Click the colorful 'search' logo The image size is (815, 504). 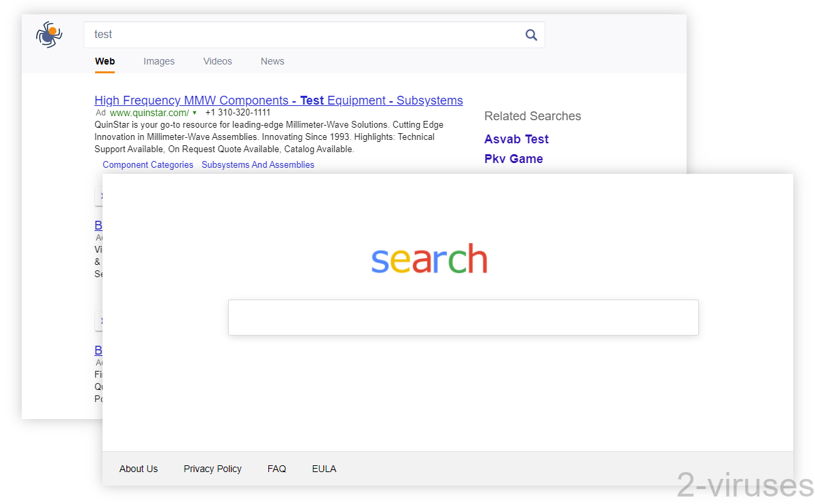pyautogui.click(x=429, y=259)
